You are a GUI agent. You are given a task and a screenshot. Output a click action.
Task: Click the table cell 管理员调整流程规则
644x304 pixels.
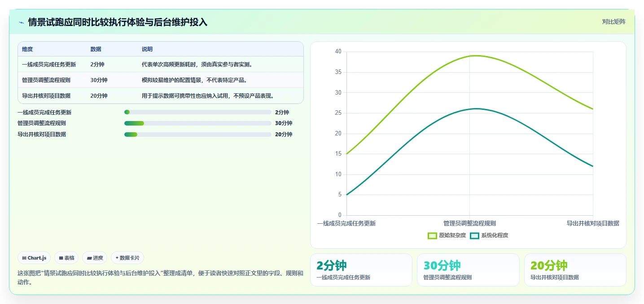coord(46,80)
